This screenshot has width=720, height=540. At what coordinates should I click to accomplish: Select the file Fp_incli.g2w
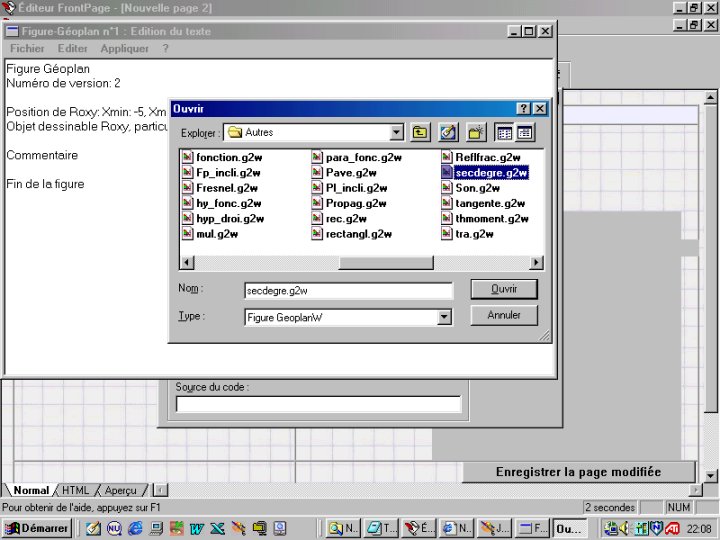coord(222,173)
